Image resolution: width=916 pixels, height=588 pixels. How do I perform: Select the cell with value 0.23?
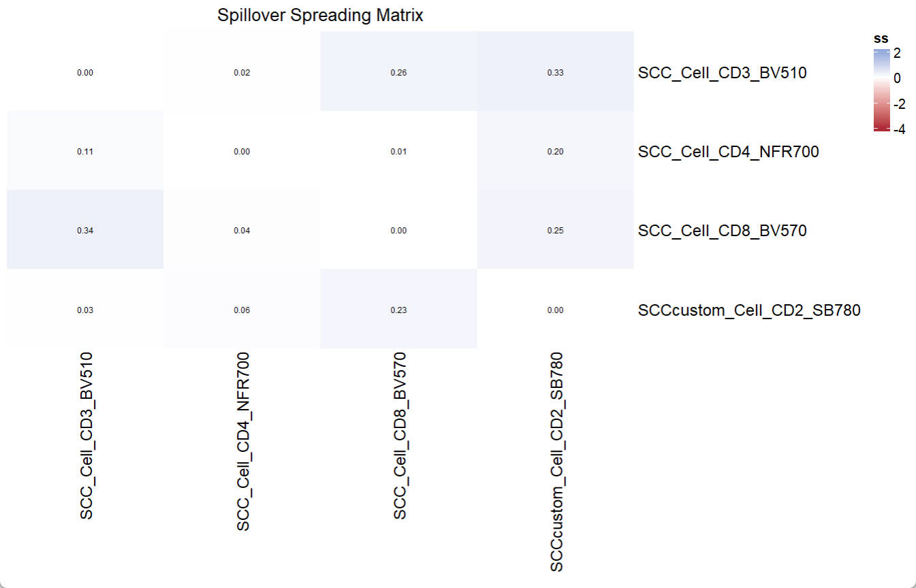[398, 310]
